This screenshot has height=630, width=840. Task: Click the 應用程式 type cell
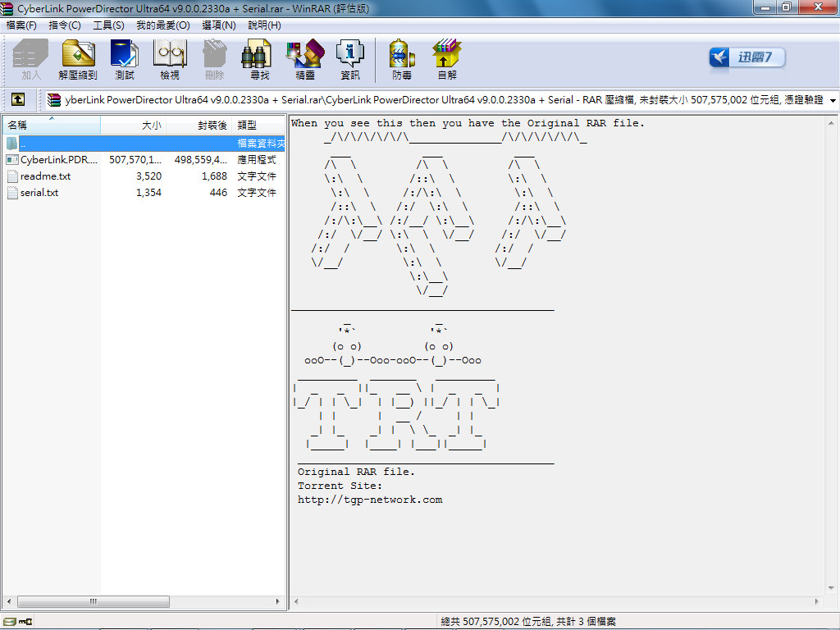(257, 160)
